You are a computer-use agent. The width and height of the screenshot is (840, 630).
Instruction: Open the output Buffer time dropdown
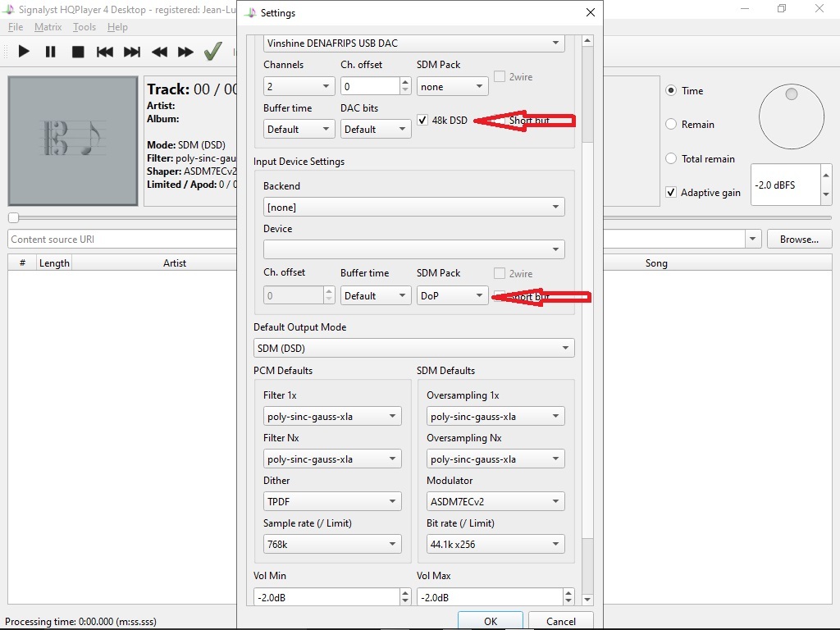point(299,129)
